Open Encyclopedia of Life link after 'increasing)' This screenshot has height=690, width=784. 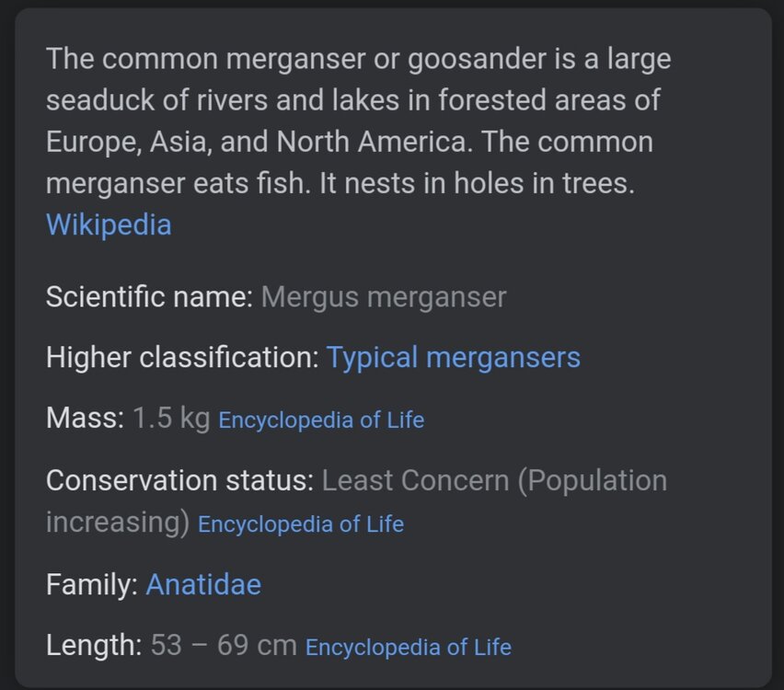[x=301, y=524]
